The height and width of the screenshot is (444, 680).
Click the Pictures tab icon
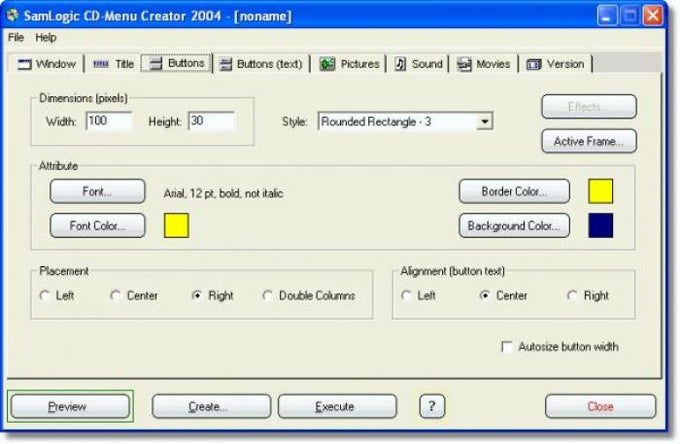tap(327, 64)
